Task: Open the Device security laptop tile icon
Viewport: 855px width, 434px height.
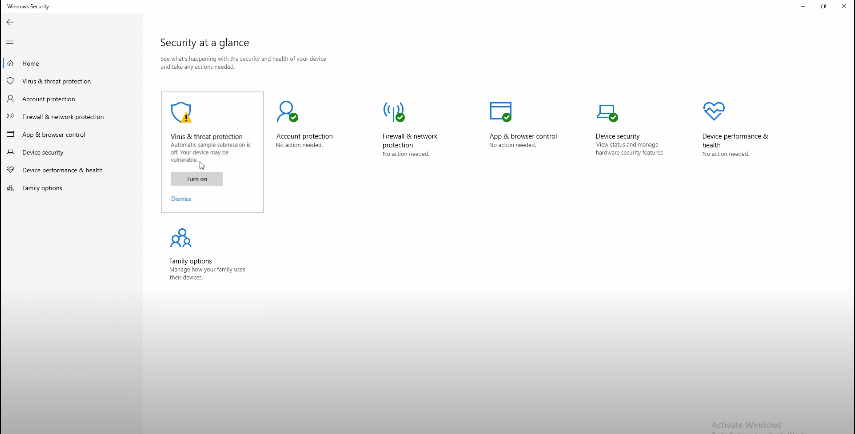Action: pos(607,113)
